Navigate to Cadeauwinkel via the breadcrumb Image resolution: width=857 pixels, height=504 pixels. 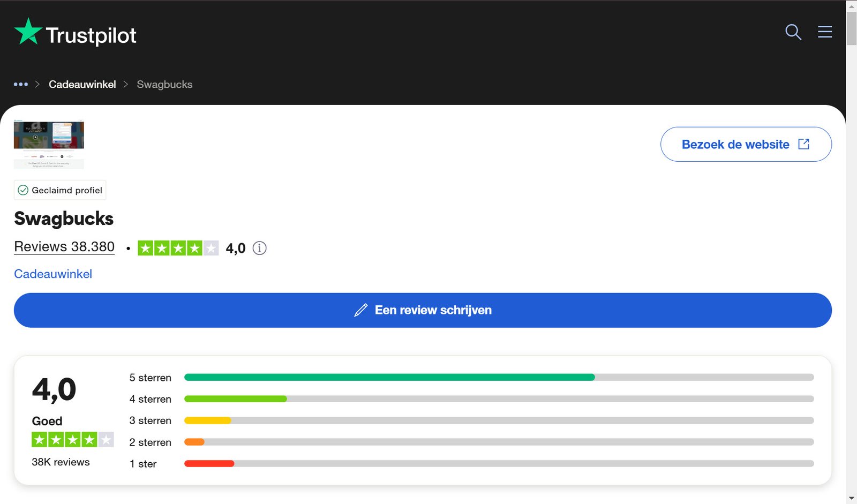click(82, 84)
